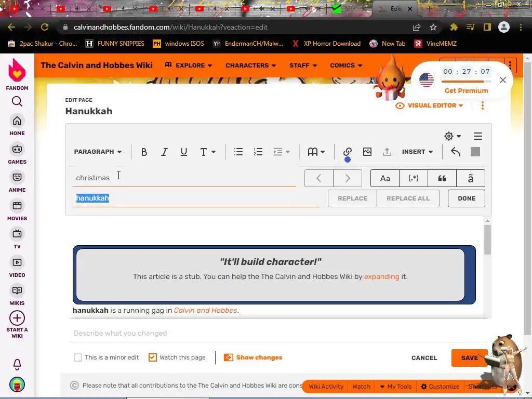This screenshot has width=532, height=399.
Task: Toggle whole word quotes option
Action: (442, 178)
